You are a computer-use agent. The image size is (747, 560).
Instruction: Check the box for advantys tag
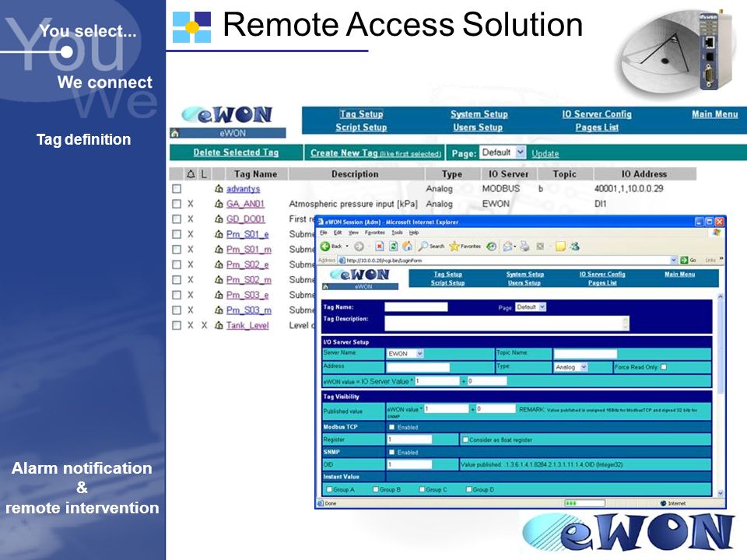click(177, 188)
